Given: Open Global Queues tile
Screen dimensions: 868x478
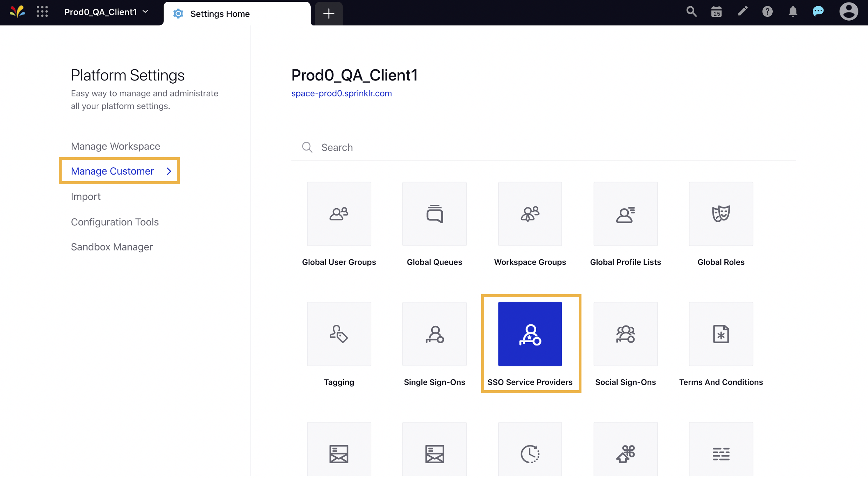Looking at the screenshot, I should point(434,214).
